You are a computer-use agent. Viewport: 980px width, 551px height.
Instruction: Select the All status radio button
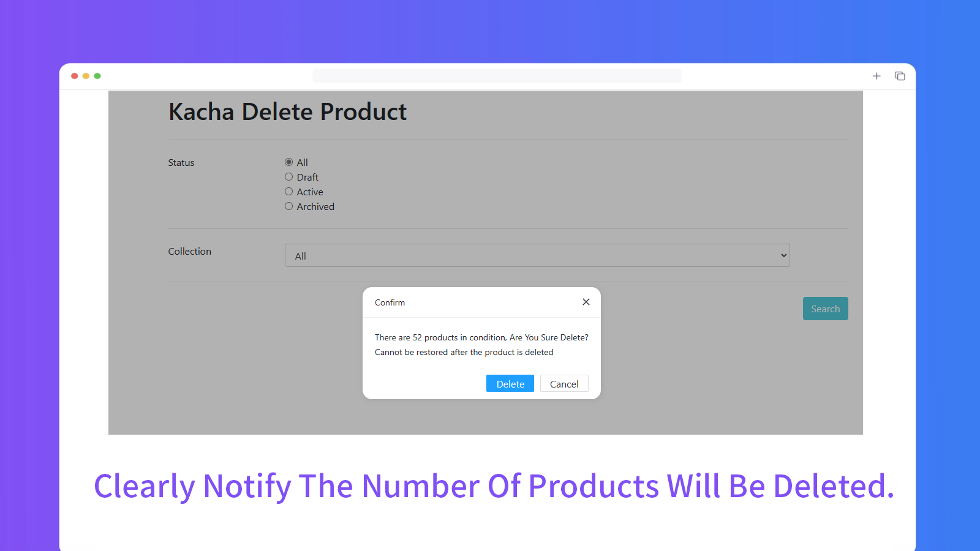(x=288, y=162)
